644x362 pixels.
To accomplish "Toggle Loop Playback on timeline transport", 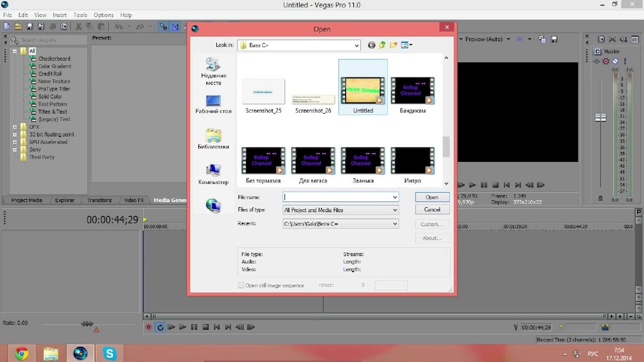I will 160,327.
